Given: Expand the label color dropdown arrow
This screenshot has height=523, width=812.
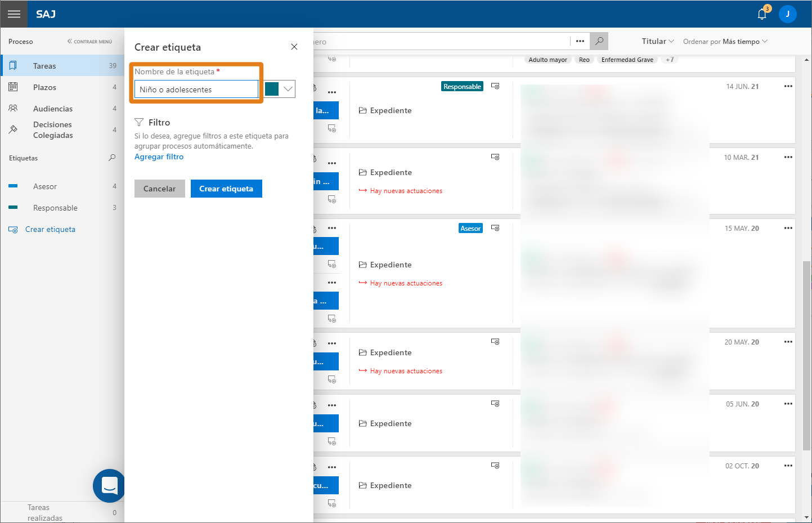Looking at the screenshot, I should 288,89.
